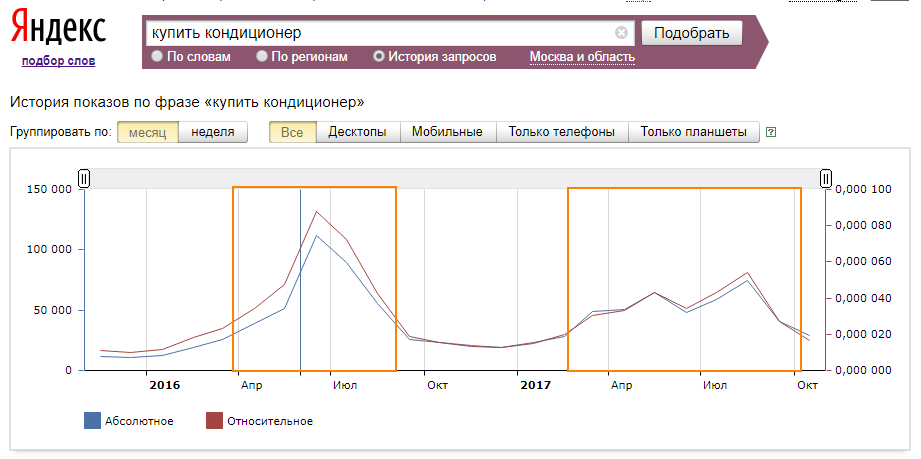Click the '0,000 080' right axis value
The height and width of the screenshot is (459, 921).
863,226
